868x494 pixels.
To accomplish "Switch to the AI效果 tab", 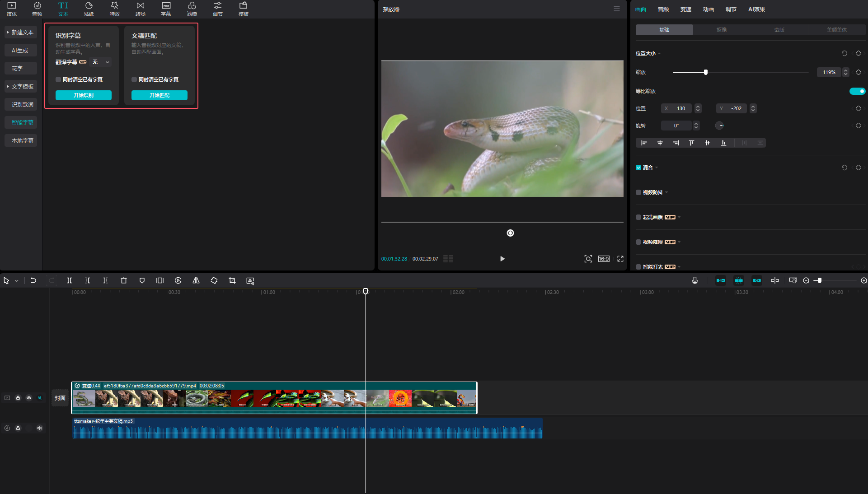I will [756, 9].
